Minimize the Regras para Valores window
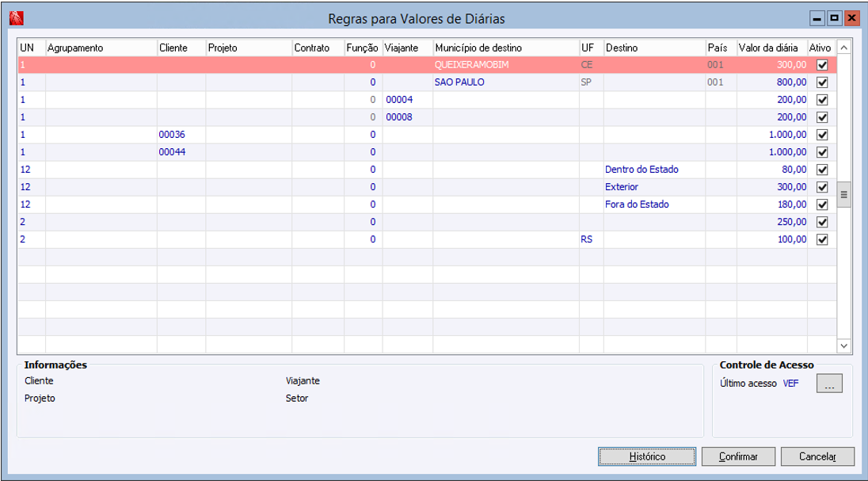This screenshot has height=481, width=868. (x=817, y=19)
